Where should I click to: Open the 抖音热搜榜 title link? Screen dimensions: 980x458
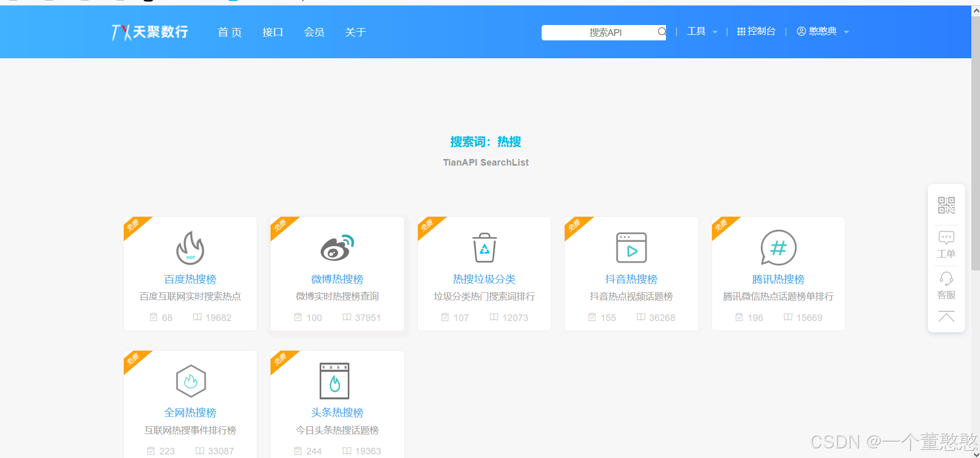(631, 279)
